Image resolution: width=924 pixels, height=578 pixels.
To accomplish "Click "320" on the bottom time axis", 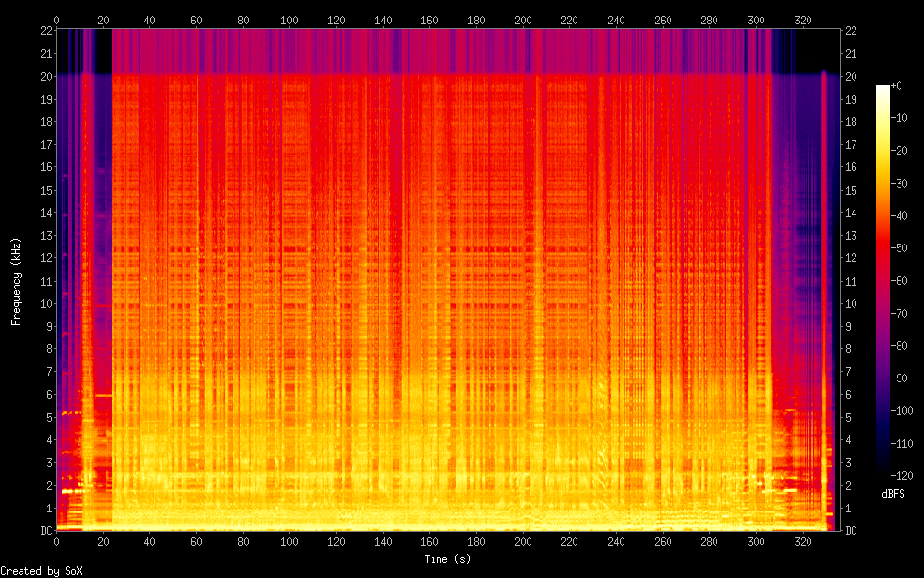I will [x=803, y=542].
